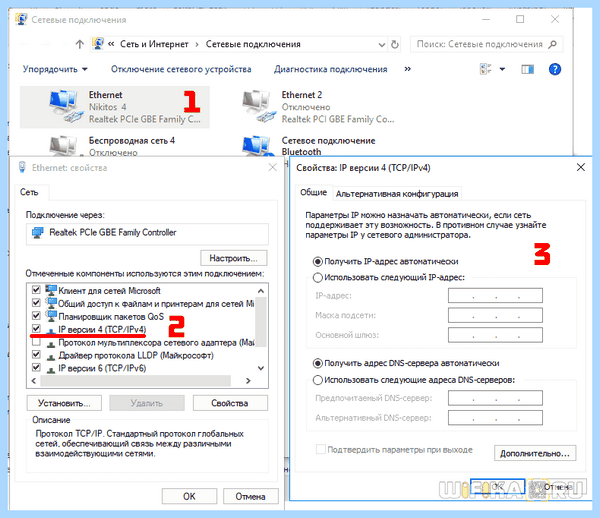Click the Дополнительно button
Image resolution: width=600 pixels, height=518 pixels.
pyautogui.click(x=535, y=453)
